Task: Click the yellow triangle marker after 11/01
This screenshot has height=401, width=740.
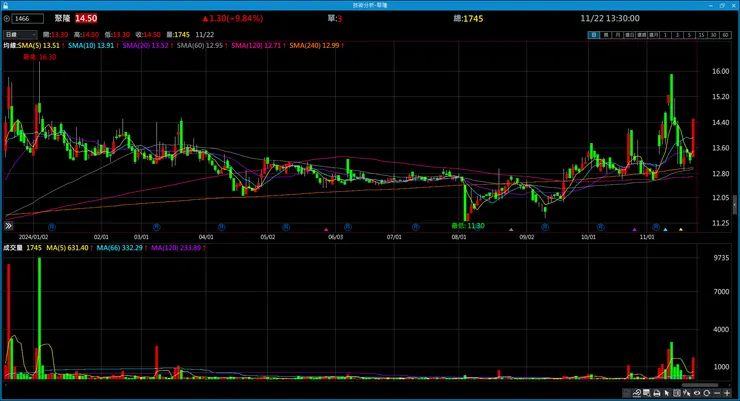Action: 681,230
